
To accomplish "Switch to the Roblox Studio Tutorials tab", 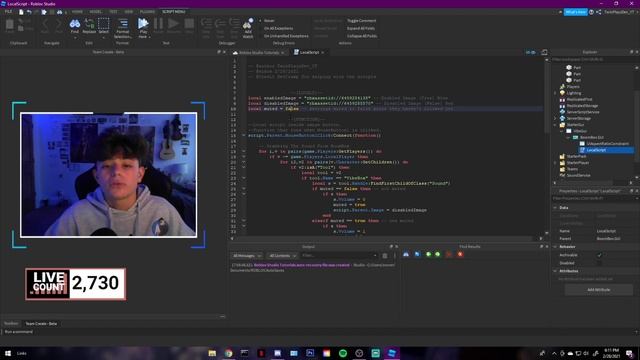I will tap(259, 52).
